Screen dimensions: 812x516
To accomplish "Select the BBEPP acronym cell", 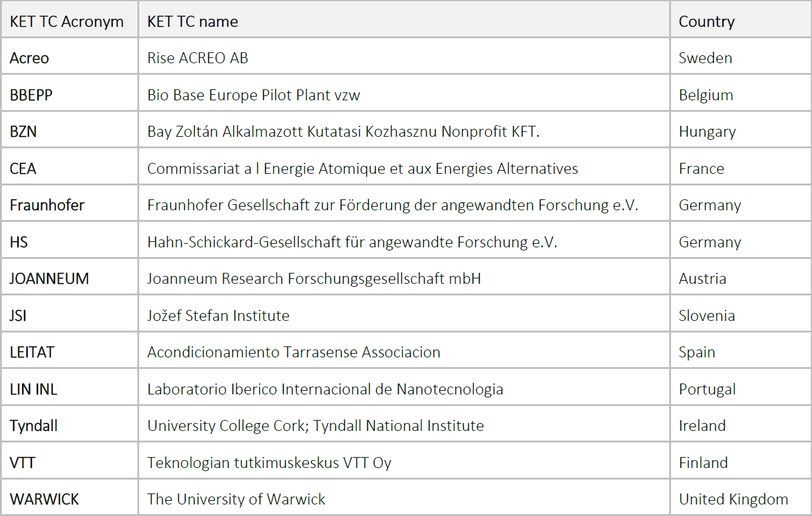I will pyautogui.click(x=31, y=95).
